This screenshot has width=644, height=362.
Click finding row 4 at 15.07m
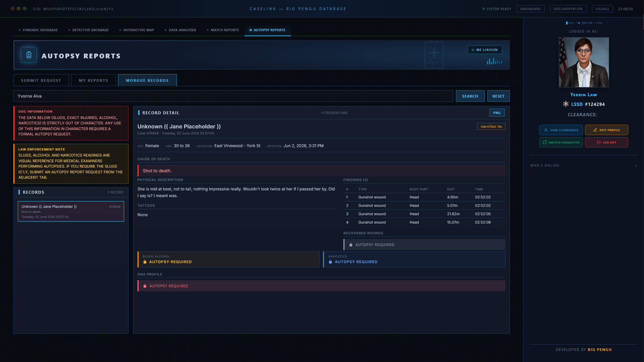click(424, 222)
